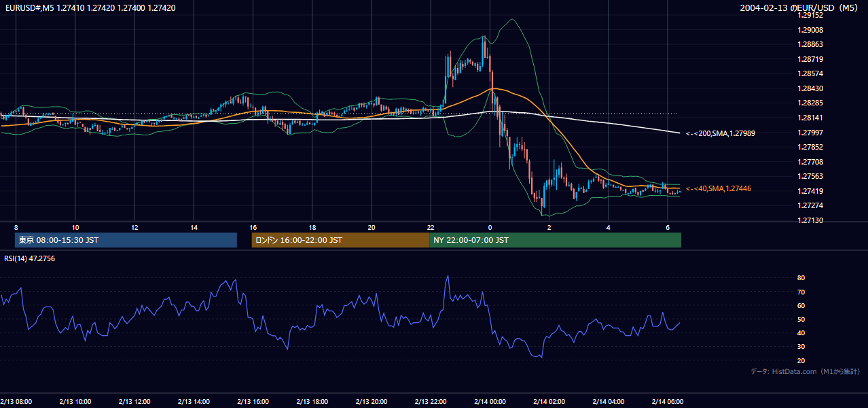Click the 200,SMA,1.27989 label

[721, 133]
